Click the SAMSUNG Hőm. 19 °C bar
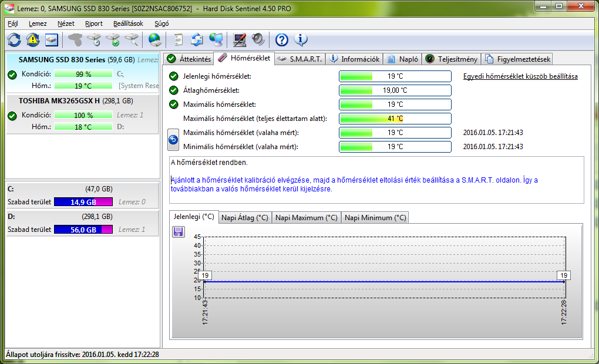Viewport: 599px width, 364px height. pos(83,86)
